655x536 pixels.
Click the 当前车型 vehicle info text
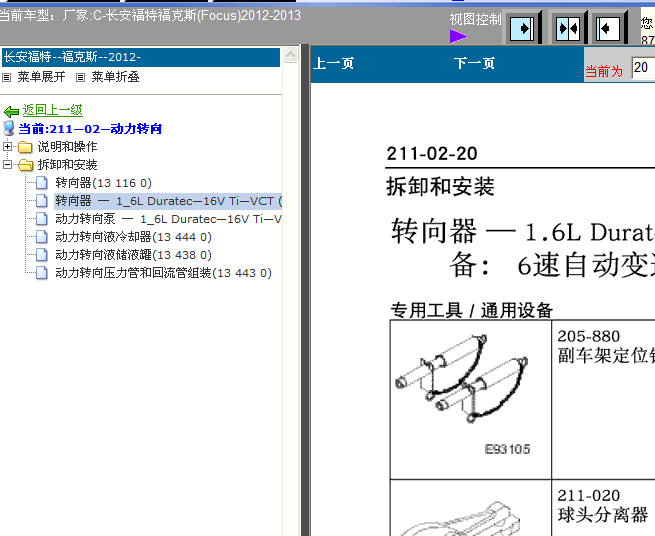(x=150, y=16)
